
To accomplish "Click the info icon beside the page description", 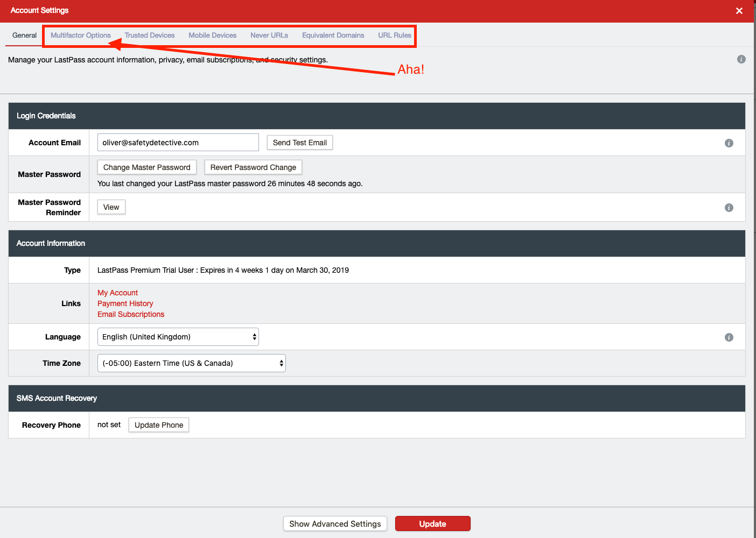I will point(741,59).
